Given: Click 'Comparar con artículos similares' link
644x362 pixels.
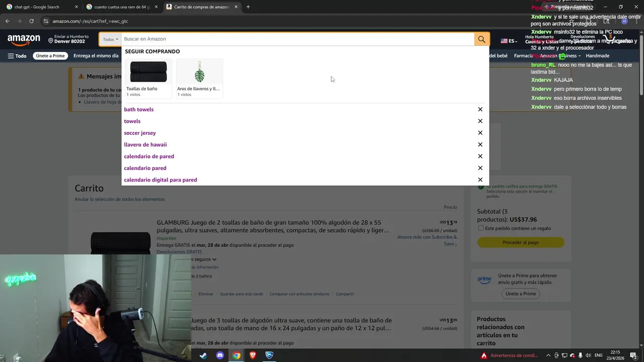Looking at the screenshot, I should tap(299, 294).
